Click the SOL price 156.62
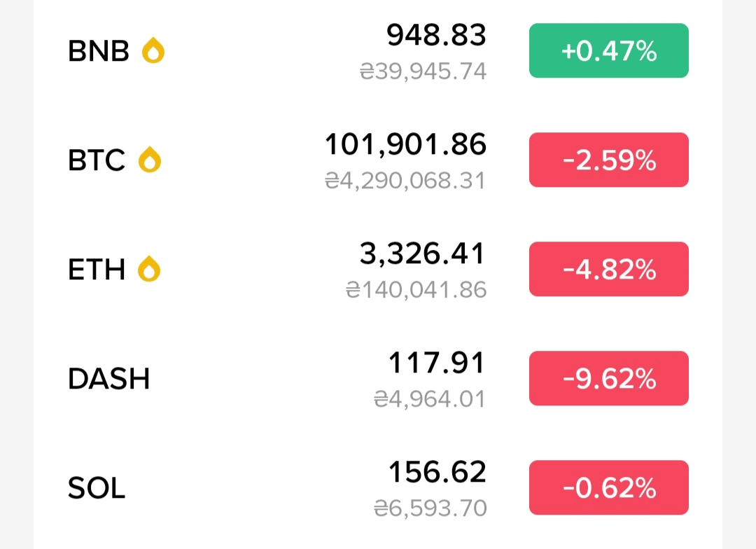Screen dimensions: 756x549 pos(437,472)
